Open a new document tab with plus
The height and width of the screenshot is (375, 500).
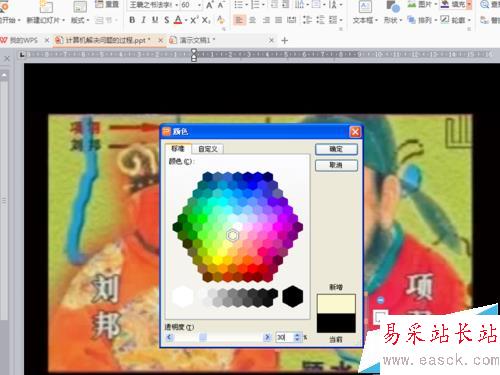[x=285, y=41]
